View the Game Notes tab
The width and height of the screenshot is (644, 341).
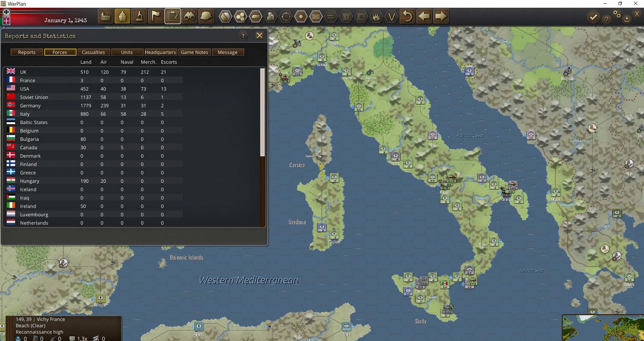click(x=195, y=52)
